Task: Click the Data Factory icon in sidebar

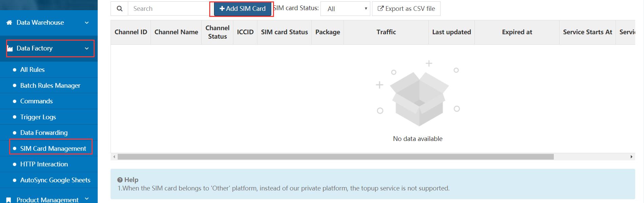Action: click(x=10, y=48)
